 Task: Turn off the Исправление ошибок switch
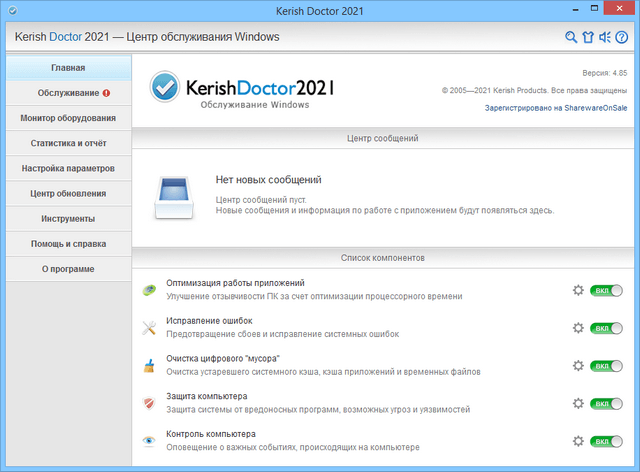point(606,328)
